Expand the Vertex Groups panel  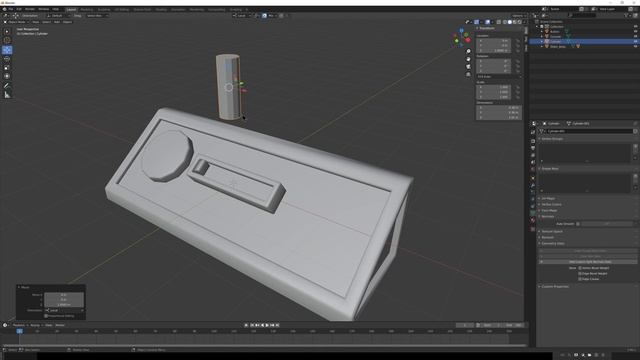pyautogui.click(x=552, y=139)
